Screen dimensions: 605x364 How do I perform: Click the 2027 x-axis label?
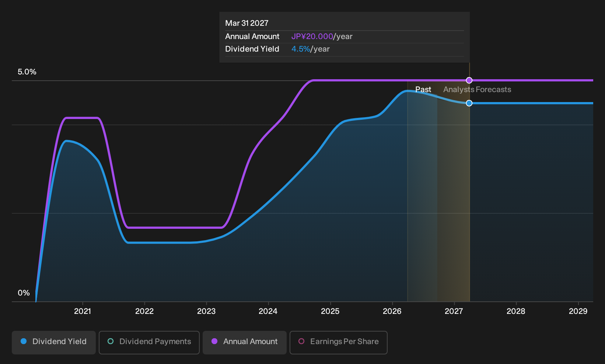pos(454,311)
